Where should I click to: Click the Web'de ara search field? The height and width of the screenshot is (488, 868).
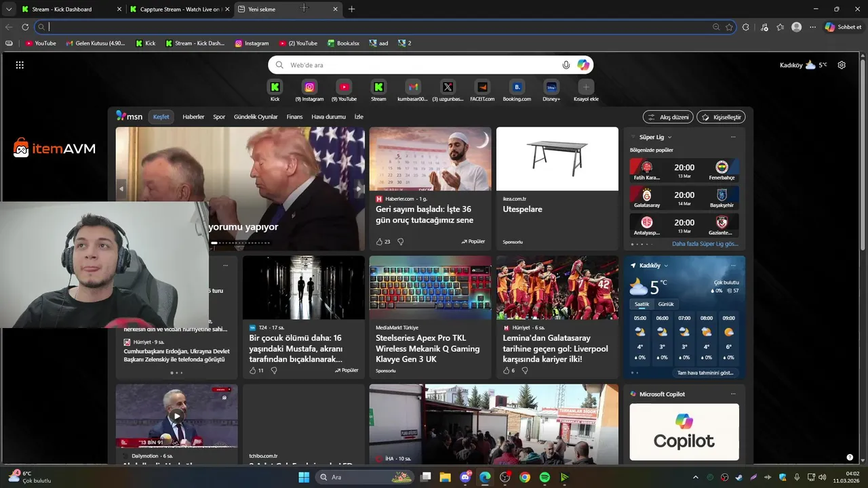pyautogui.click(x=431, y=65)
